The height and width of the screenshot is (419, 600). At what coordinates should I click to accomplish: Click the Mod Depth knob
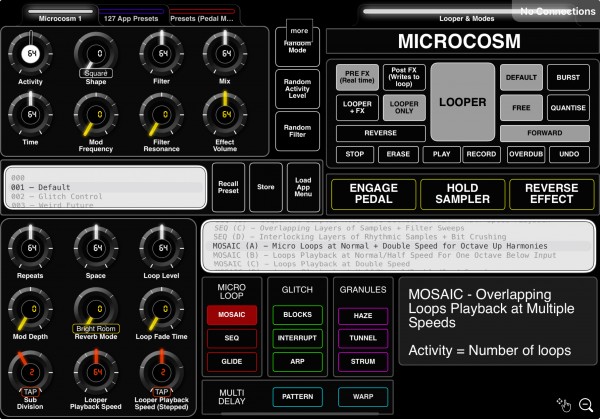30,309
